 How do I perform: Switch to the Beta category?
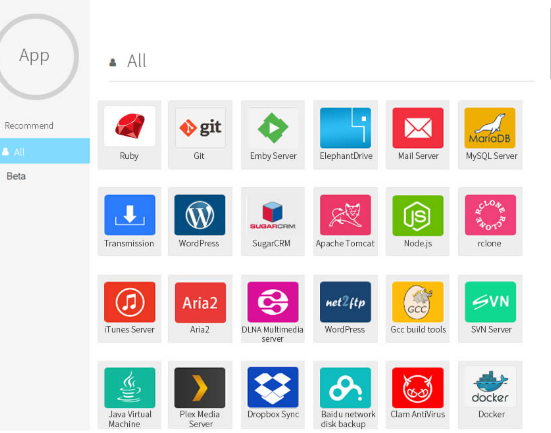point(16,176)
